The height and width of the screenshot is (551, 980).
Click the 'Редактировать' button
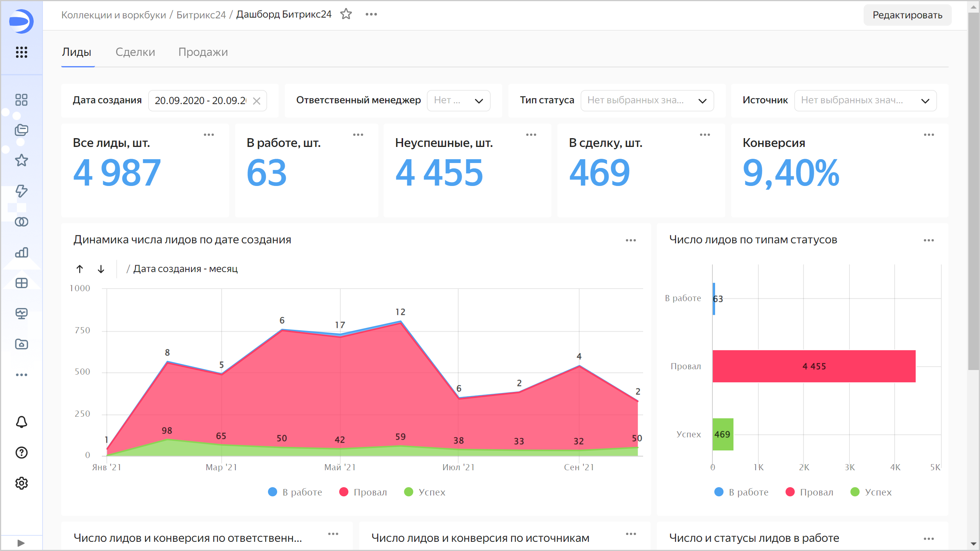click(907, 15)
